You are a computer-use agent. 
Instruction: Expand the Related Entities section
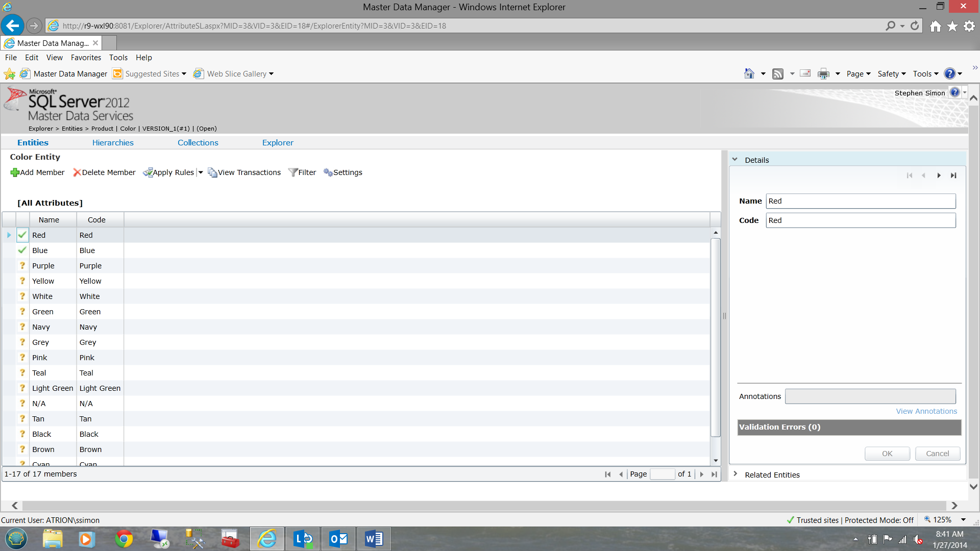(735, 474)
